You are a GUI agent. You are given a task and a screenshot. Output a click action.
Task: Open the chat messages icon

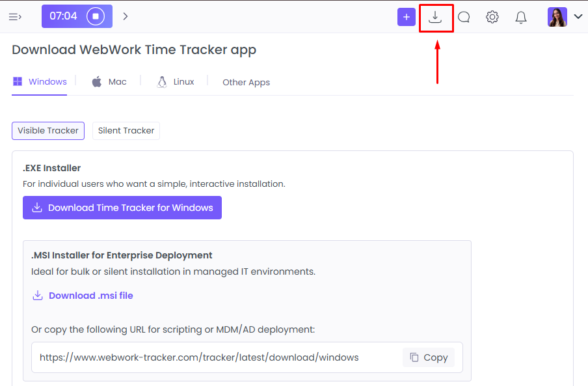(x=463, y=17)
